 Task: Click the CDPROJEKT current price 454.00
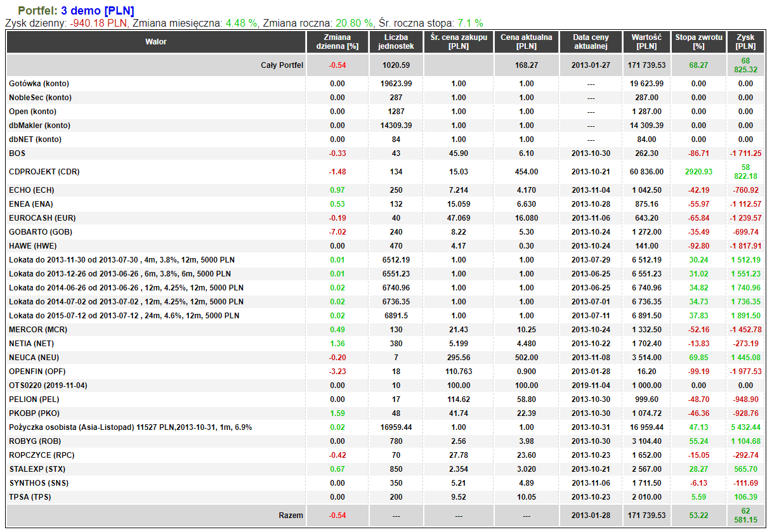pyautogui.click(x=527, y=172)
